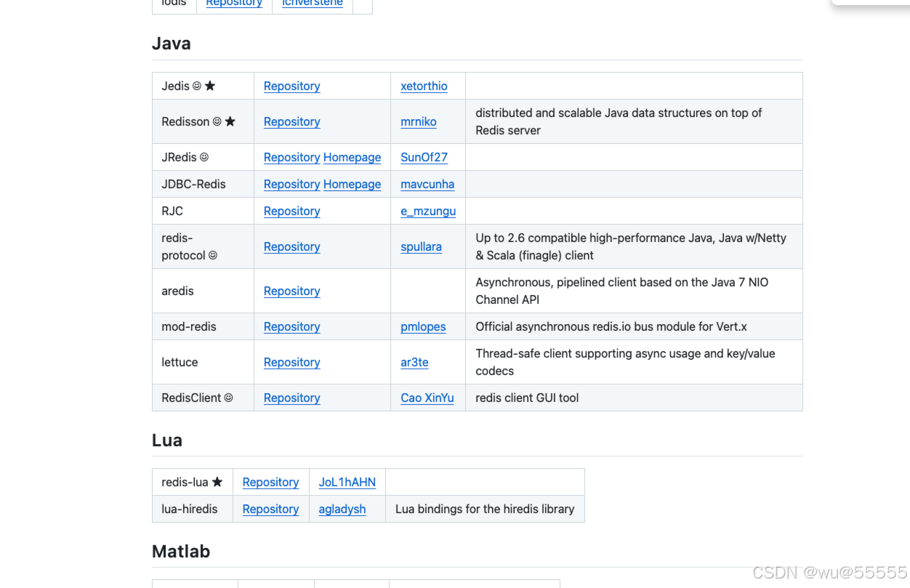The height and width of the screenshot is (588, 910).
Task: Click description 'Thread-safe client supporting async usage'
Action: (x=625, y=362)
